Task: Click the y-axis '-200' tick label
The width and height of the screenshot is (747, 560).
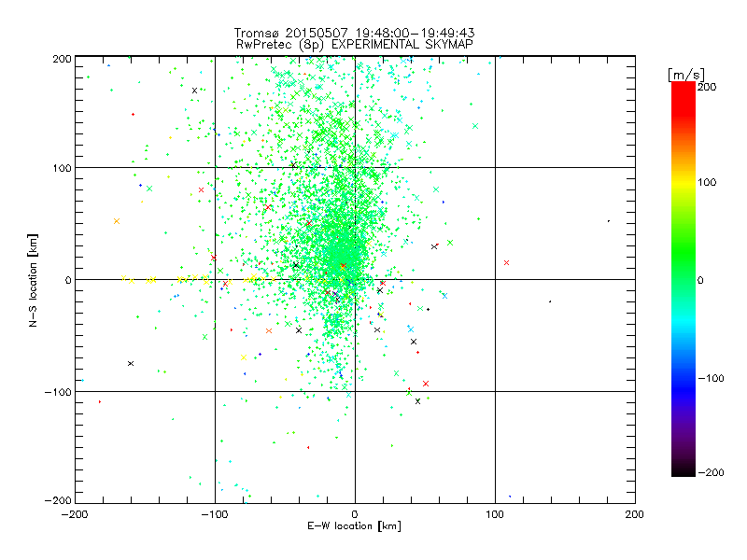Action: click(58, 500)
